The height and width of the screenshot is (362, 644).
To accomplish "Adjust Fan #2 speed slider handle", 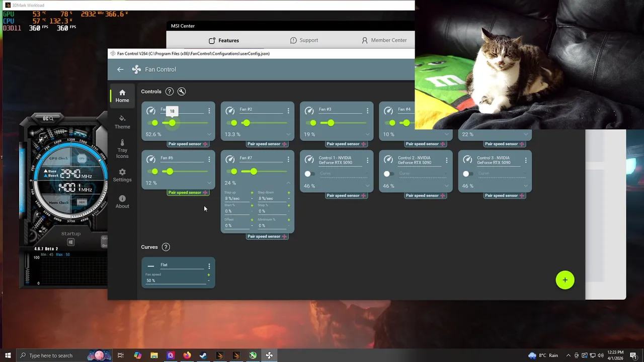I will tap(246, 123).
